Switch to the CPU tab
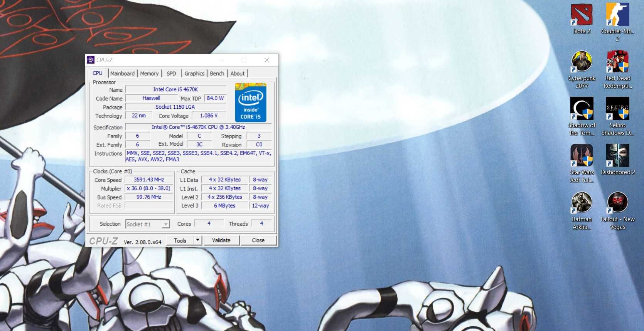 (98, 73)
